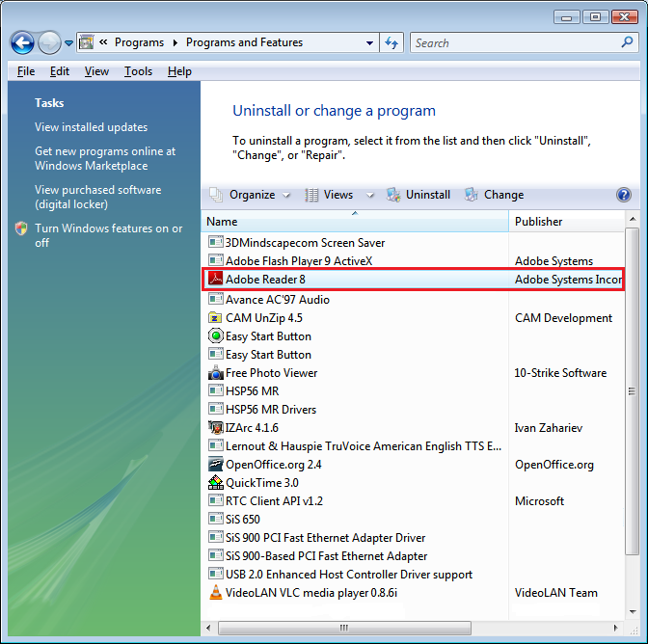The height and width of the screenshot is (644, 648).
Task: Select USB 2.0 Enhanced Host Controller icon
Action: tap(215, 575)
